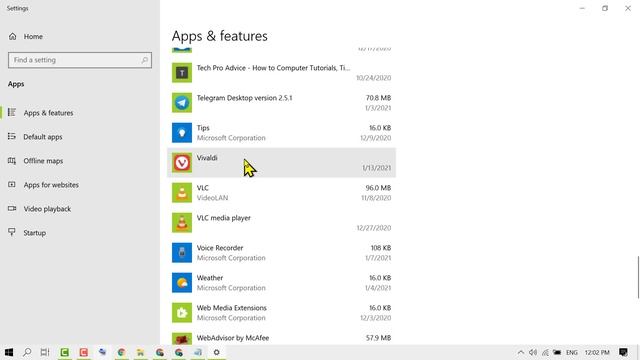Select the Web Media Extensions name
Viewport: 640px width, 360px height.
231,308
